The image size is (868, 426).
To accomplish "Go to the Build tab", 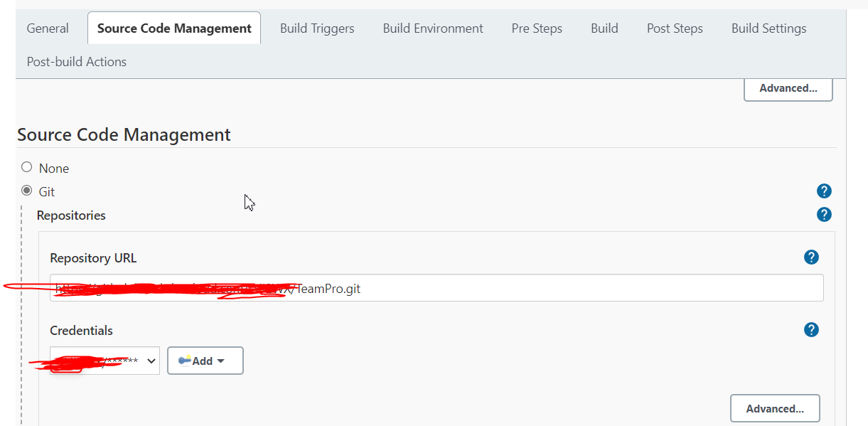I will (x=604, y=28).
